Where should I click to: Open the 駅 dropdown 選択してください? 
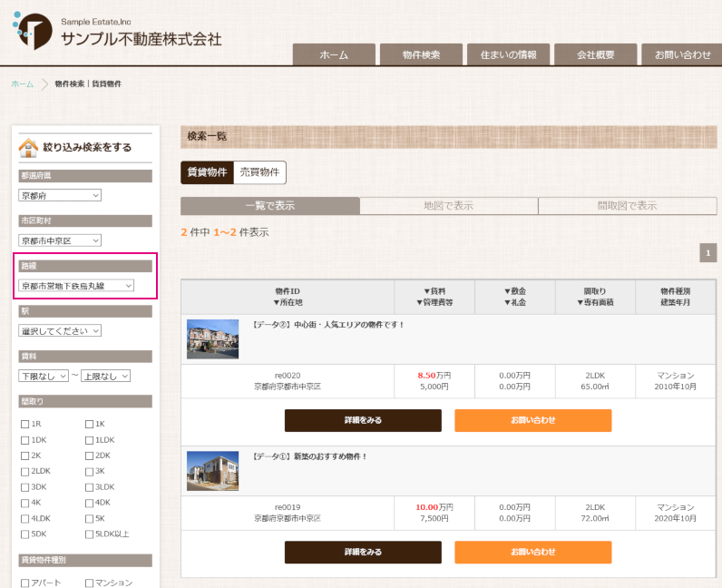click(60, 331)
